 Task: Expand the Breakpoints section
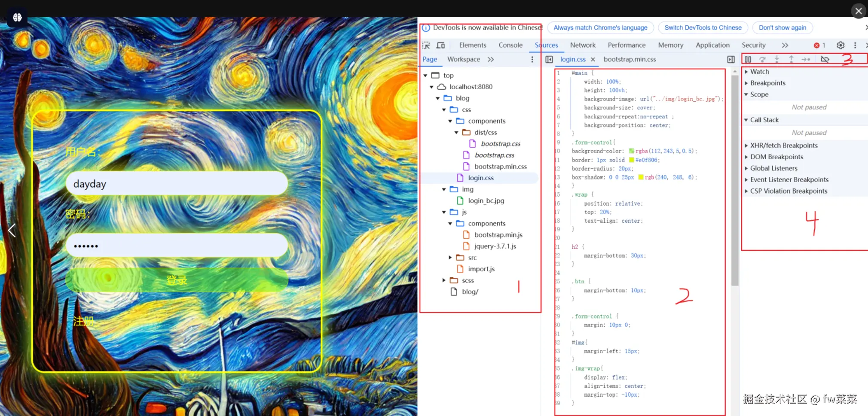pos(746,83)
